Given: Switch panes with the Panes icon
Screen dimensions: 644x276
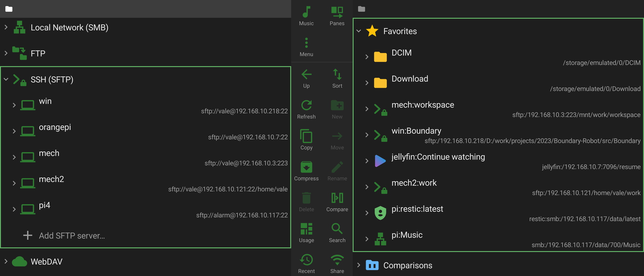Looking at the screenshot, I should pos(337,16).
